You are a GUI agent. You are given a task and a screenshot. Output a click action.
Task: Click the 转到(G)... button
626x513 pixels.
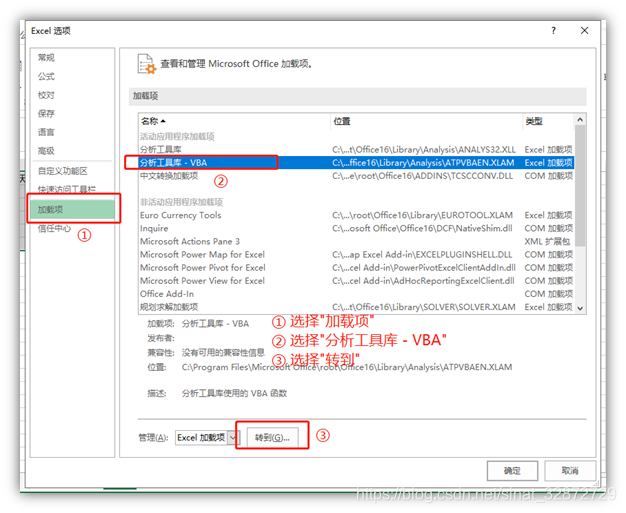tap(272, 438)
